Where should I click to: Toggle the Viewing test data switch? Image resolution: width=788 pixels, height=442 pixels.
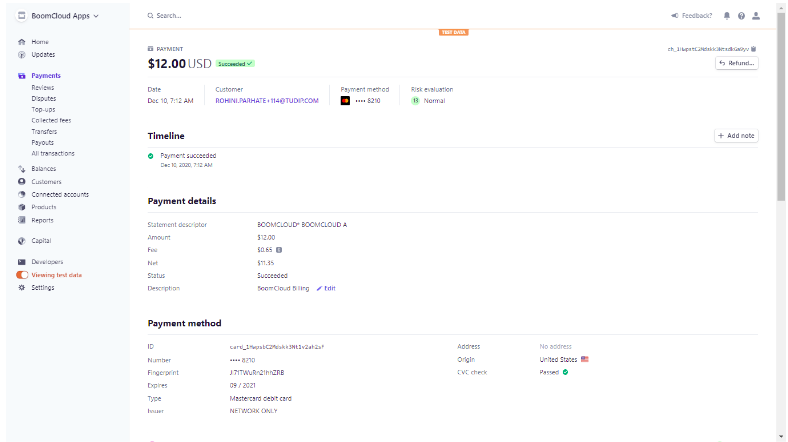coord(22,275)
